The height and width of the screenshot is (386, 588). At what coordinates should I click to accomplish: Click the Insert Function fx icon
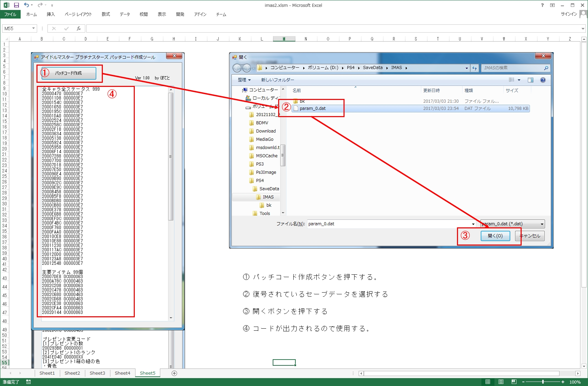(79, 29)
